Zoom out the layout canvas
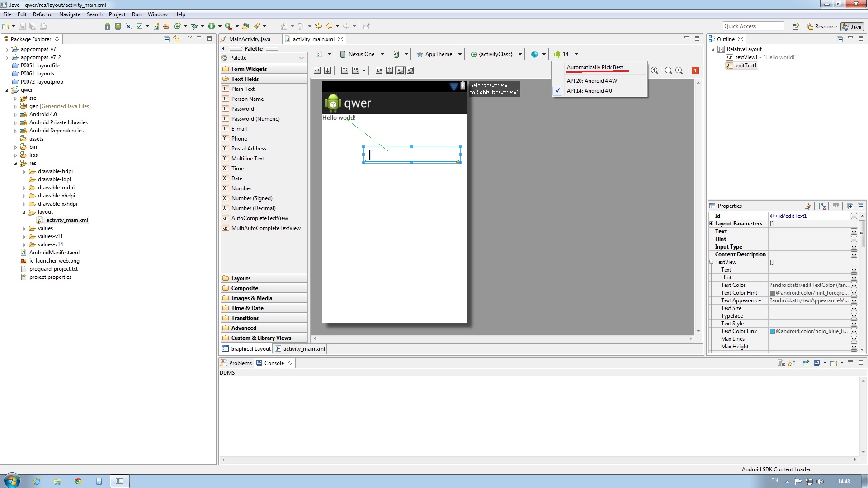The height and width of the screenshot is (488, 868). (669, 70)
